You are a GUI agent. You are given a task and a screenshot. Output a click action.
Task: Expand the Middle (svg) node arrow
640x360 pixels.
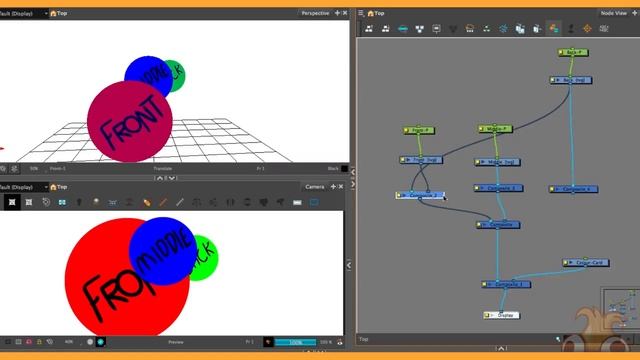point(484,162)
